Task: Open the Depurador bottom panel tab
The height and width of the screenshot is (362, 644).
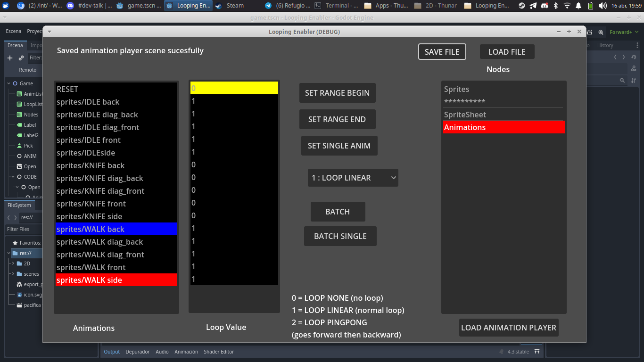Action: pyautogui.click(x=138, y=352)
